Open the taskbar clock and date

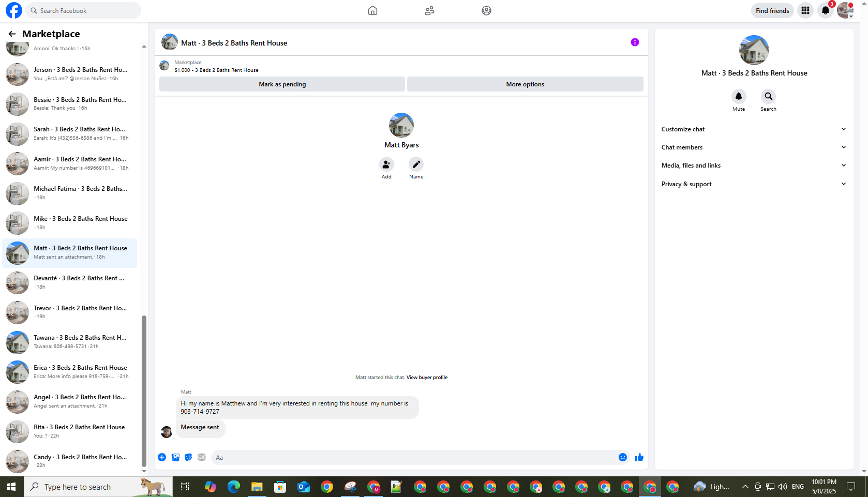pyautogui.click(x=824, y=487)
